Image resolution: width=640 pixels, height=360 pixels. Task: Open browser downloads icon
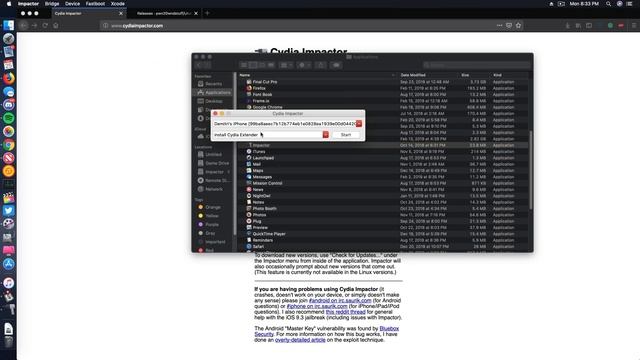tap(567, 25)
